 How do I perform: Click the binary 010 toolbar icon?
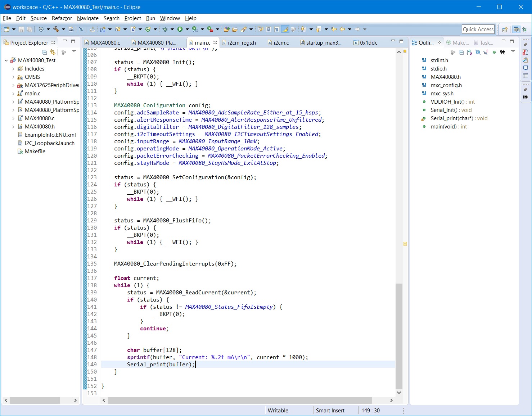[71, 29]
